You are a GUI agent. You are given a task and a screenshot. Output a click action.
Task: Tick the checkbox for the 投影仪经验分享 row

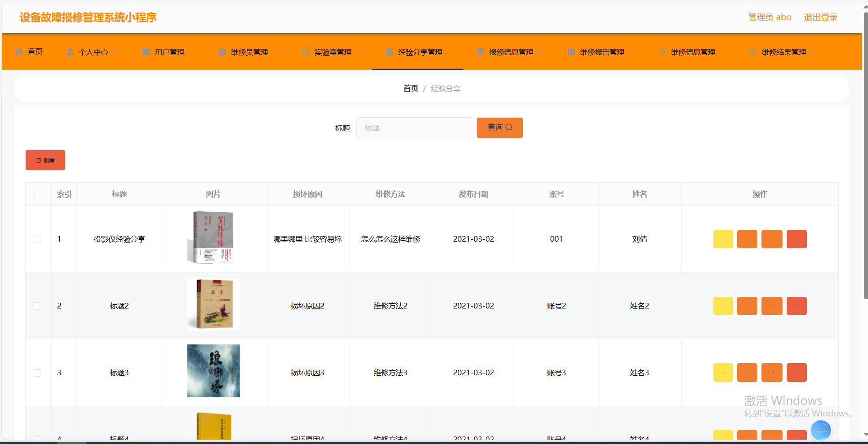pos(37,239)
